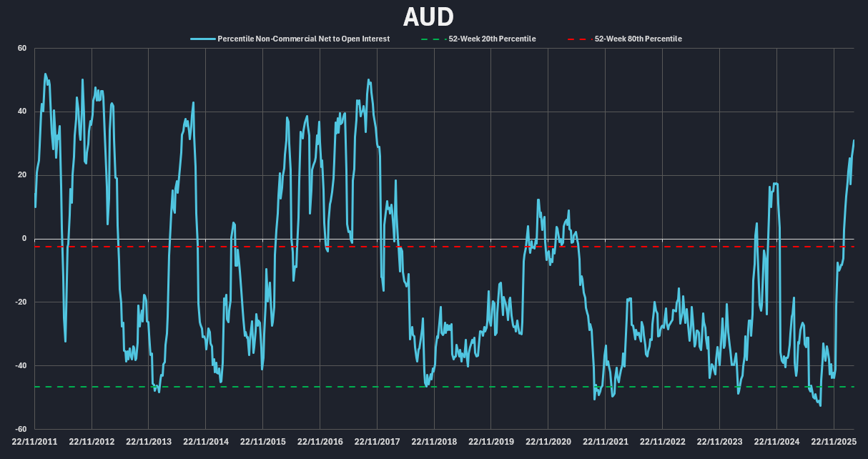Select the 22/11/2021 x-axis date label
Screen dimensions: 868x459
click(605, 442)
